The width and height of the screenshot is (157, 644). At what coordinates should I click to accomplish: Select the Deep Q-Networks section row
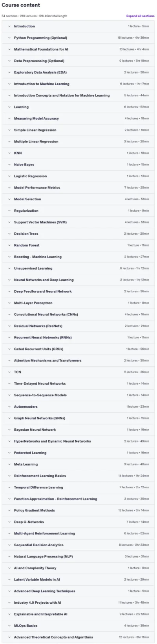tap(78, 522)
